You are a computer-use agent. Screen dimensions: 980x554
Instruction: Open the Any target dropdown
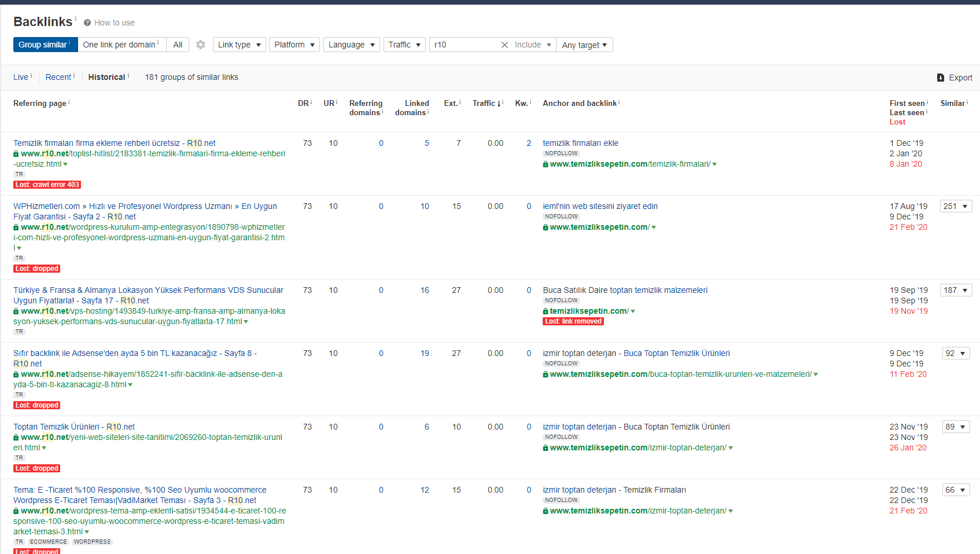point(584,45)
